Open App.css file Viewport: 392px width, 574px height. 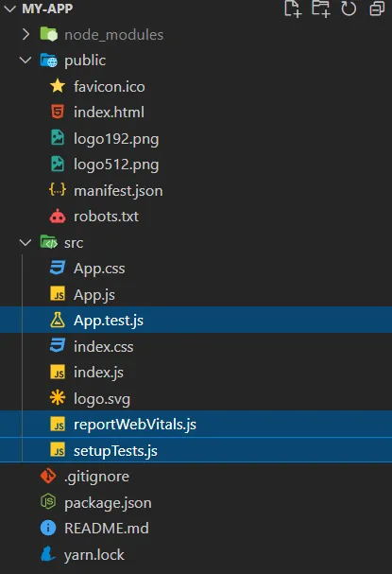click(99, 269)
